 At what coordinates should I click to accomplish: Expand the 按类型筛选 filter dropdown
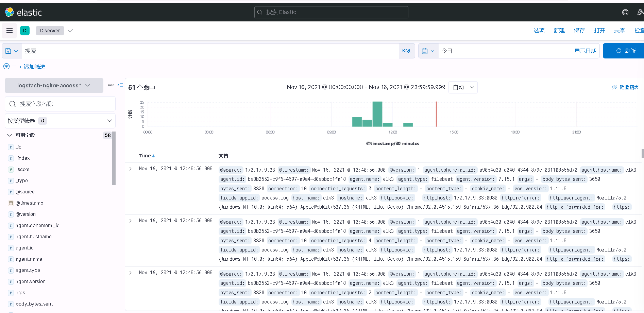(60, 121)
